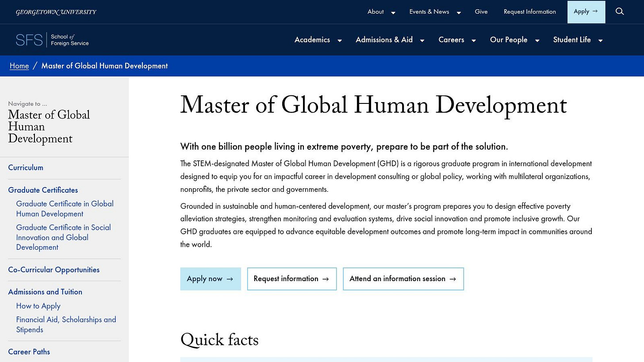Expand the Careers dropdown chevron
The image size is (644, 362).
473,40
